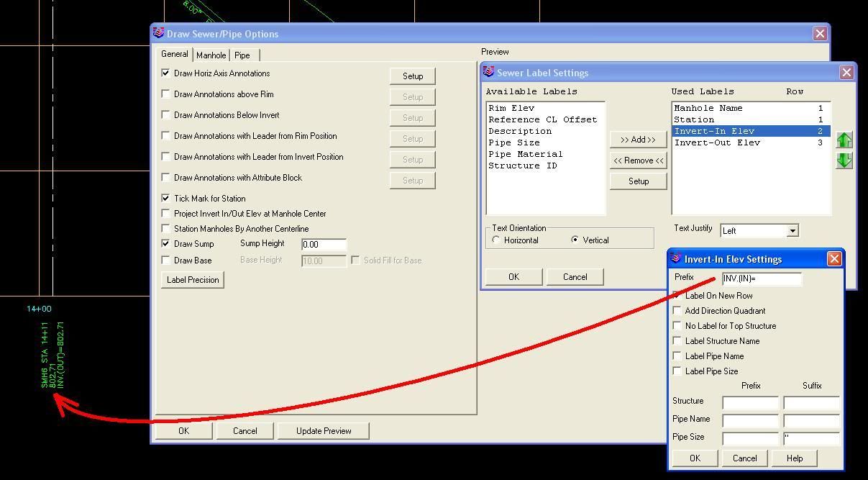
Task: Close the Sewer Label Settings window
Action: click(x=846, y=73)
